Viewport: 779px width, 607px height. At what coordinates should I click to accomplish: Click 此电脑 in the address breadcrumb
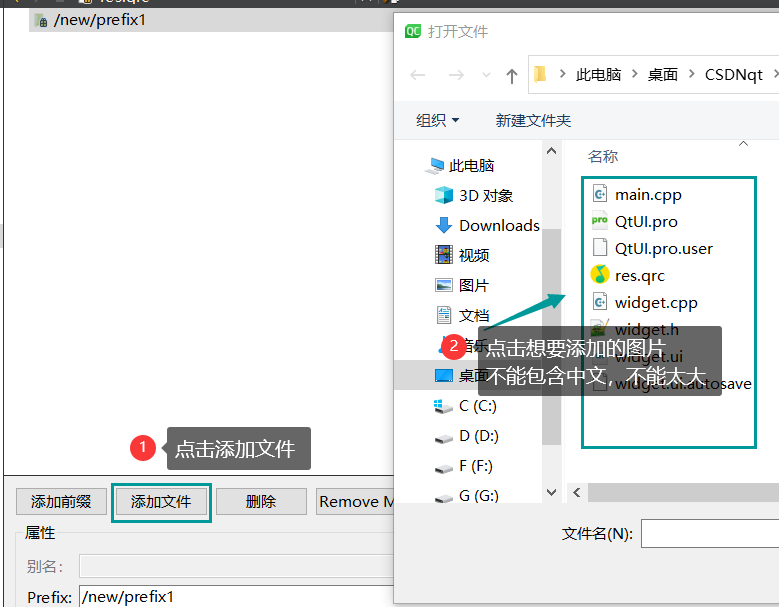[598, 75]
